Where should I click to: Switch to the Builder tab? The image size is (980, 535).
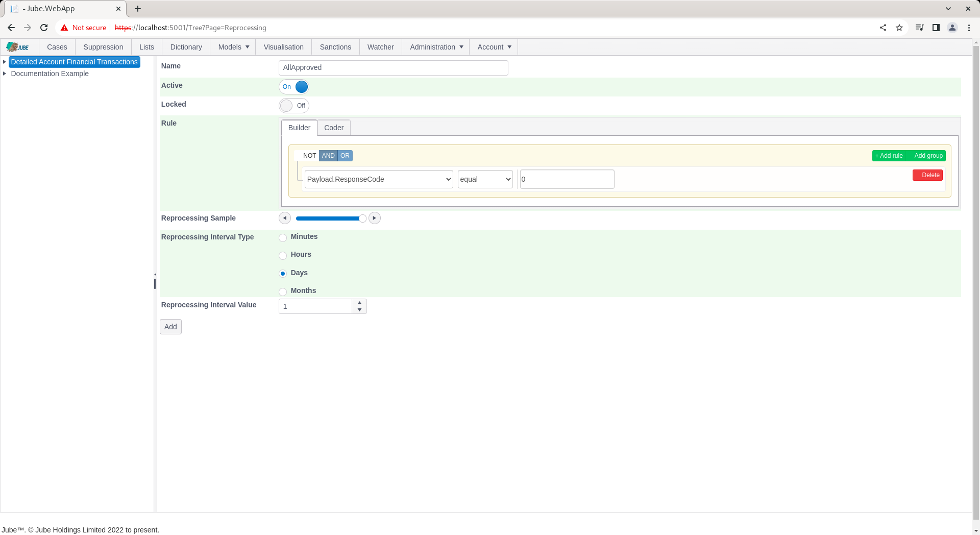299,128
